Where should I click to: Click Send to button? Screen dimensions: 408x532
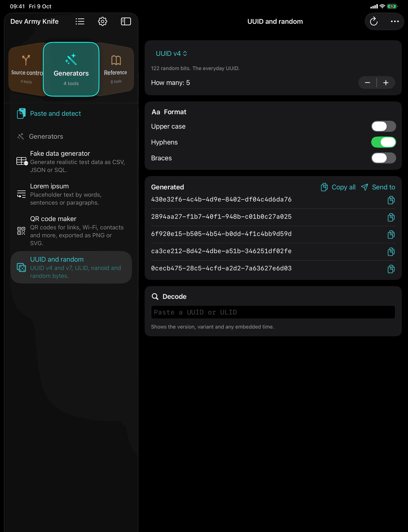(378, 187)
